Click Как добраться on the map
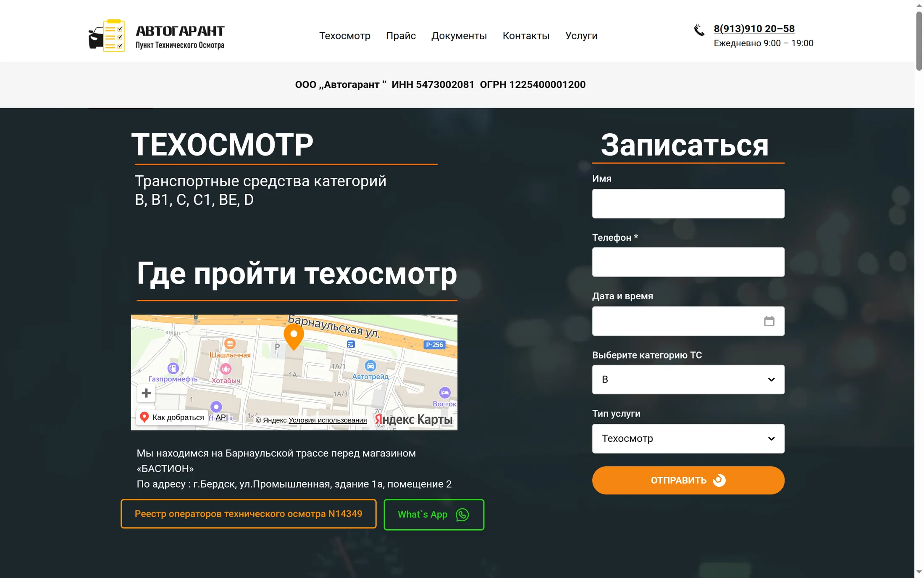The width and height of the screenshot is (924, 578). click(172, 417)
